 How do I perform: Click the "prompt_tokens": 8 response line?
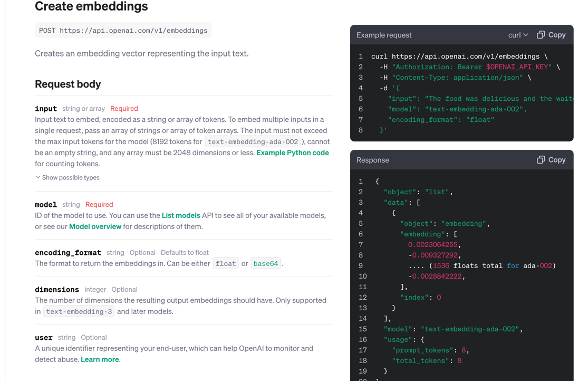point(430,350)
